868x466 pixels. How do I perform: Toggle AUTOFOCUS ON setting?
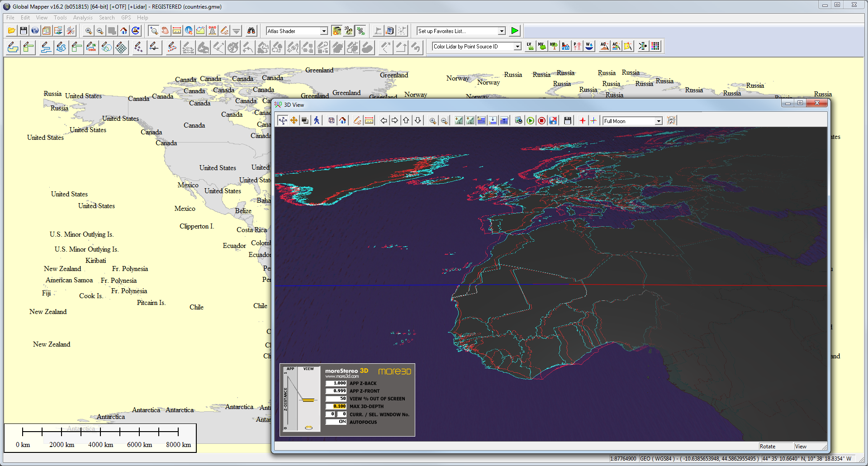point(336,422)
